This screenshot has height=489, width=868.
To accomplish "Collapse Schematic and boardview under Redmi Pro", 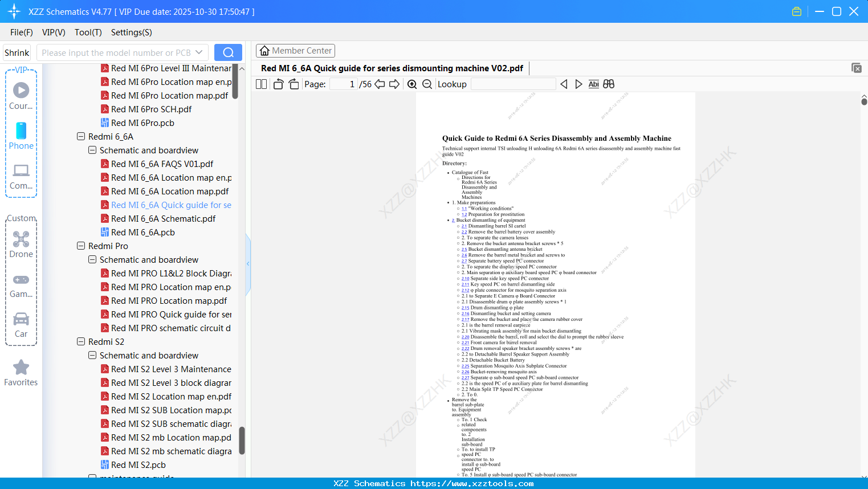I will pos(92,260).
